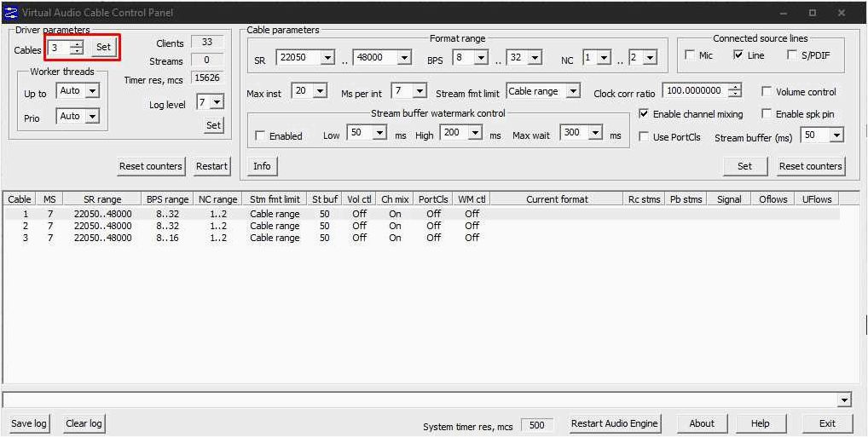Screen dimensions: 868x437
Task: Click the Clear log button
Action: coord(84,423)
